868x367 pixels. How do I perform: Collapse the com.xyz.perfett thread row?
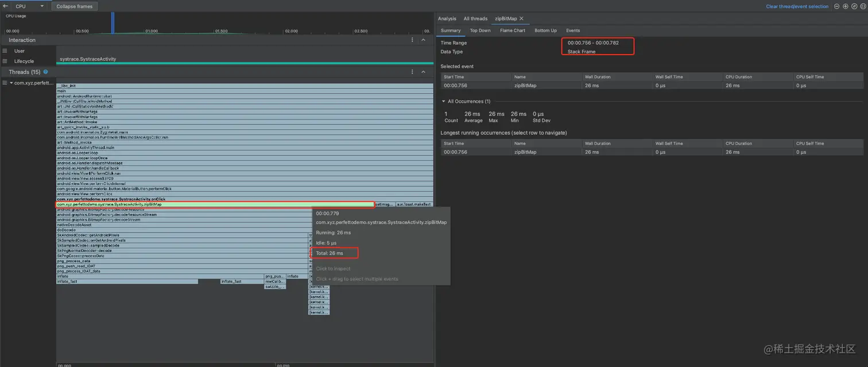tap(11, 83)
